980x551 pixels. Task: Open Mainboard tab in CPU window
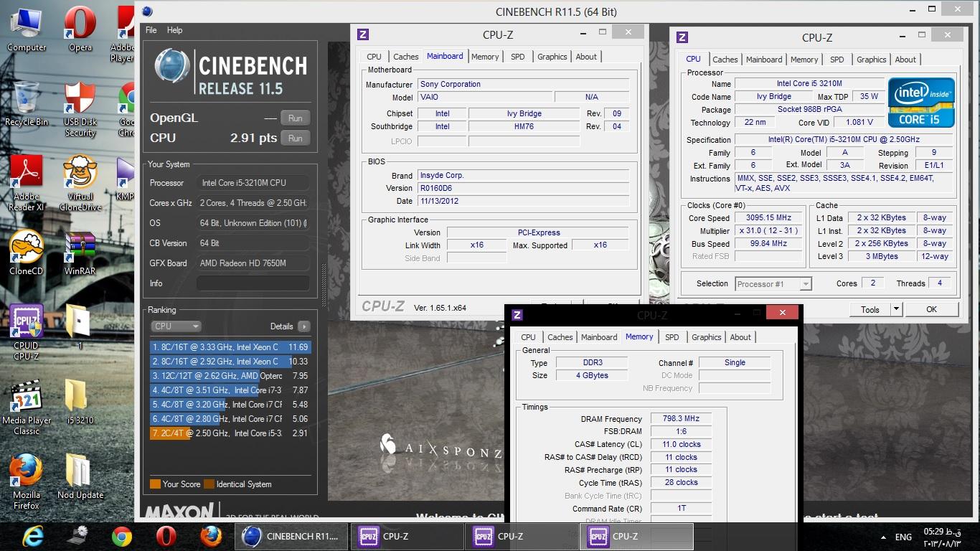tap(764, 60)
